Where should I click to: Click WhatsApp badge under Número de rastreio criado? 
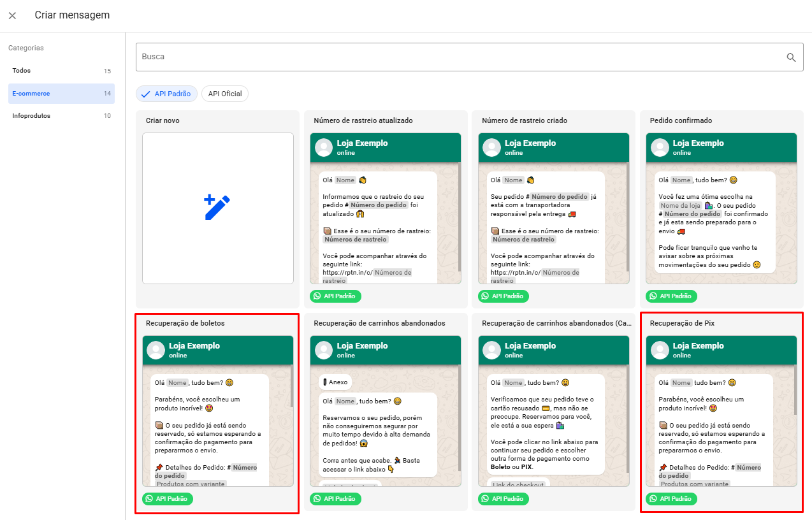[x=503, y=296]
